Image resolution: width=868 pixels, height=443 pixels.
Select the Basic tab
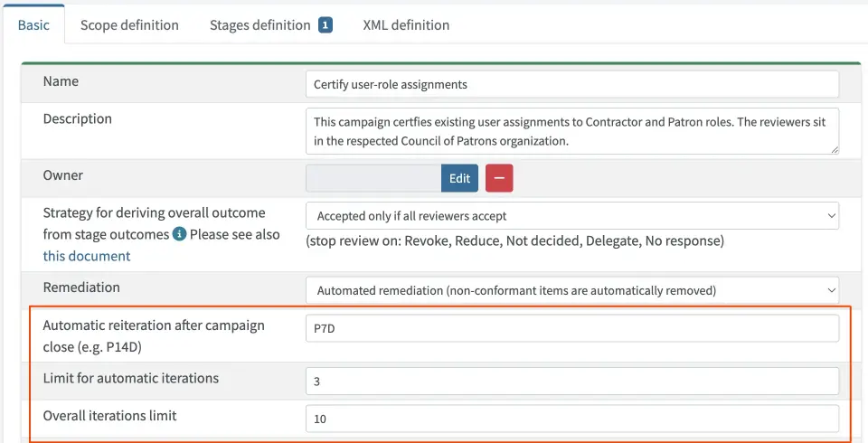click(x=34, y=25)
